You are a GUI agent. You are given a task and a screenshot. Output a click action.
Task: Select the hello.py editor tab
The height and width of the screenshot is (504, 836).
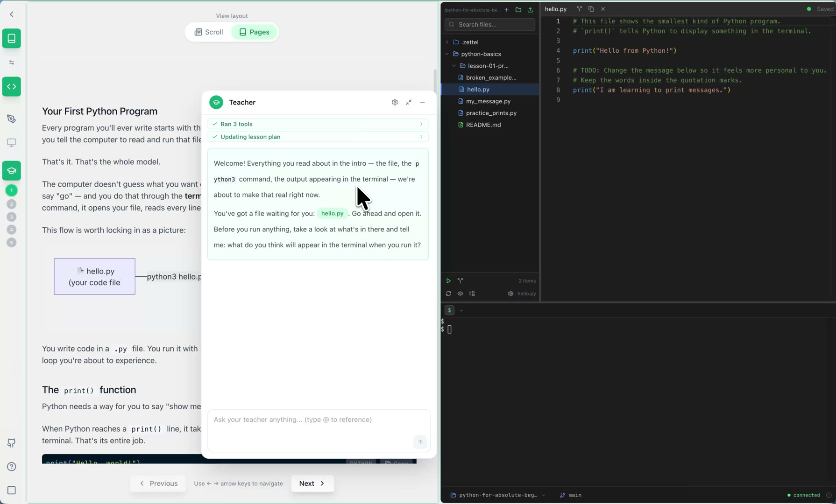click(x=555, y=9)
